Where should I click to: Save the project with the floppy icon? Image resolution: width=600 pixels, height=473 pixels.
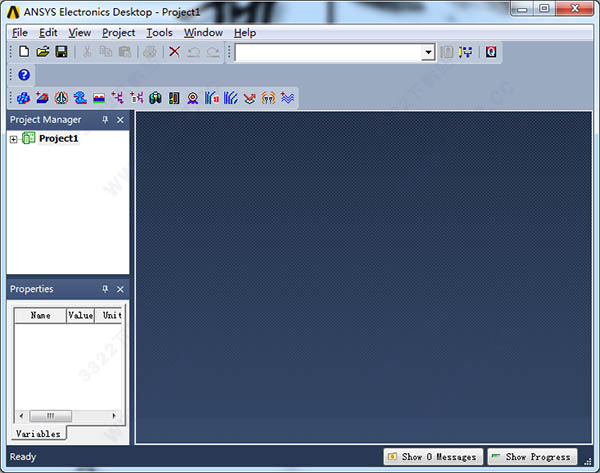click(x=62, y=52)
